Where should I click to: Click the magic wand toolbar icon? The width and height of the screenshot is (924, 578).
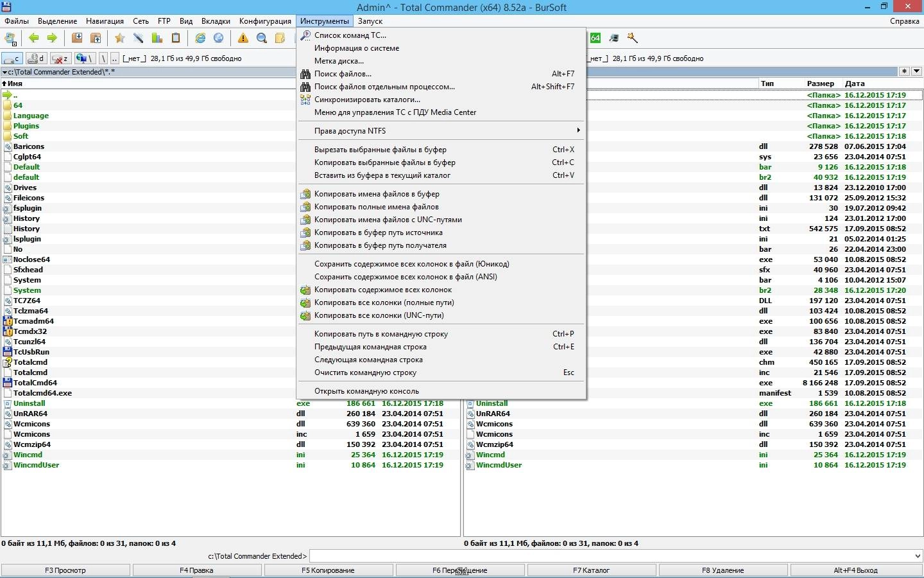[633, 38]
